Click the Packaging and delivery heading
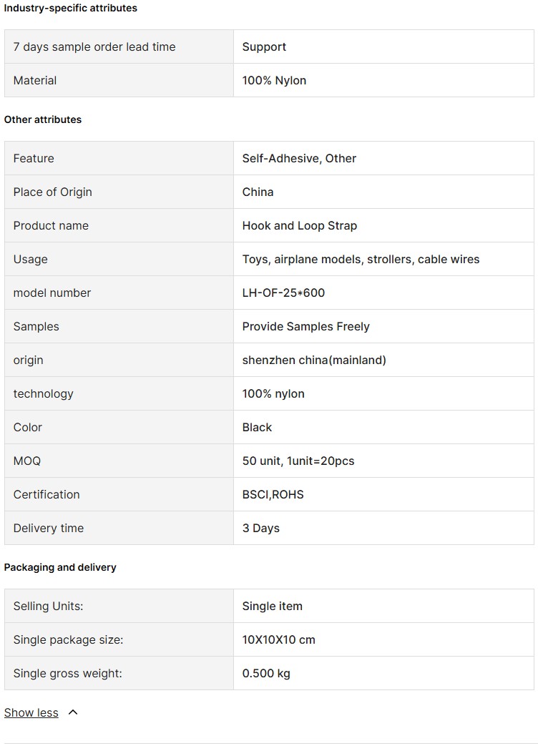The height and width of the screenshot is (756, 538). point(60,567)
